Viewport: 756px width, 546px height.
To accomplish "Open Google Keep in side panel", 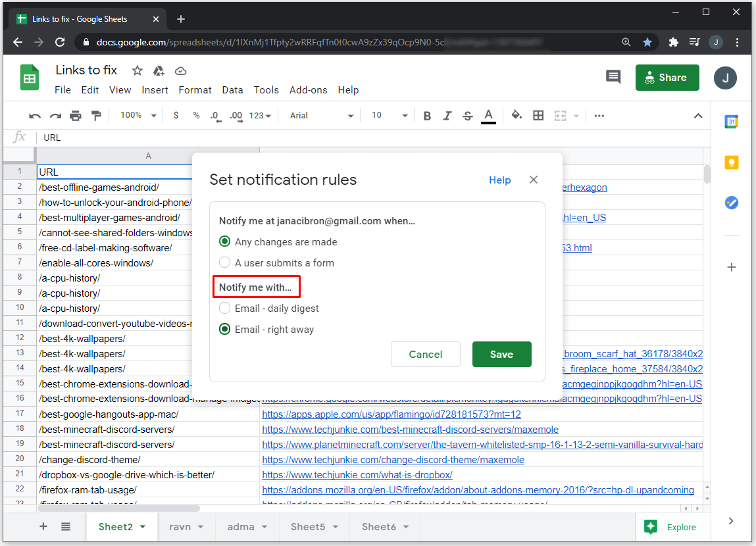I will pos(731,162).
